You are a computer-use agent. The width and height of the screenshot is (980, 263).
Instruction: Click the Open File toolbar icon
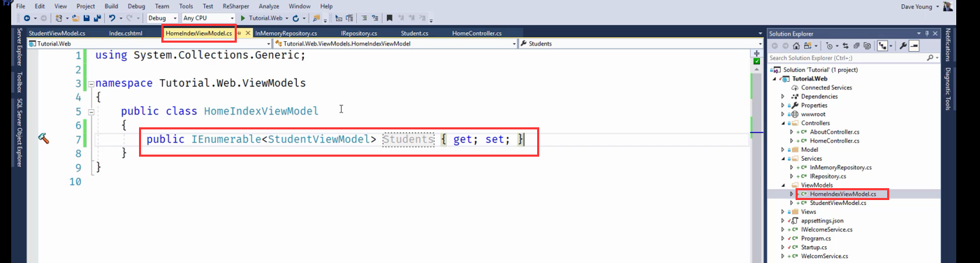(x=76, y=17)
